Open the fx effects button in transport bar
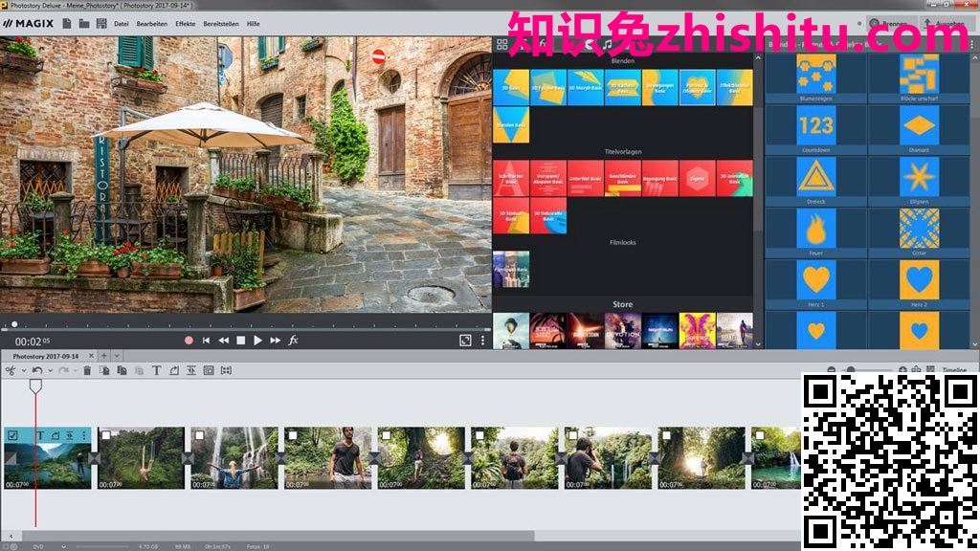 (293, 341)
